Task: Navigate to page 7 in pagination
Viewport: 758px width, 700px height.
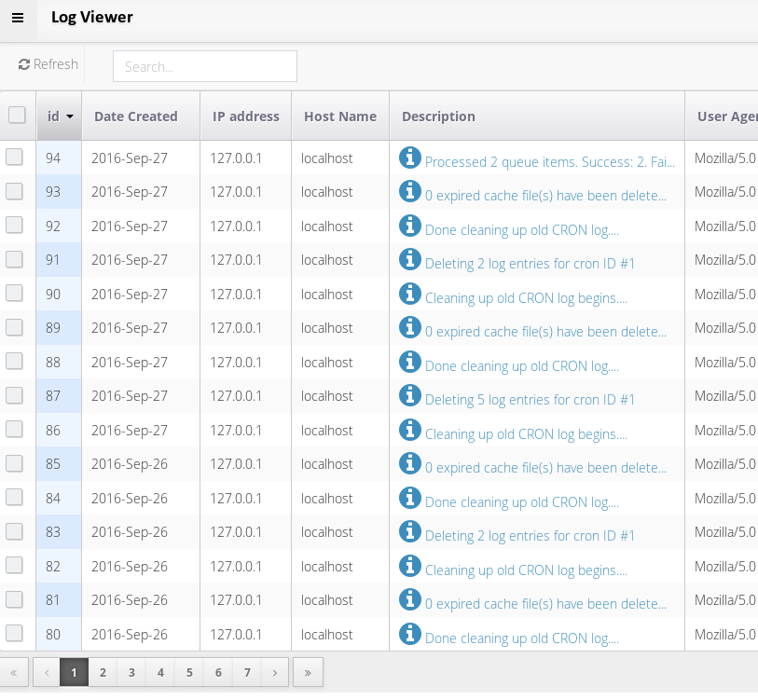Action: pos(247,672)
